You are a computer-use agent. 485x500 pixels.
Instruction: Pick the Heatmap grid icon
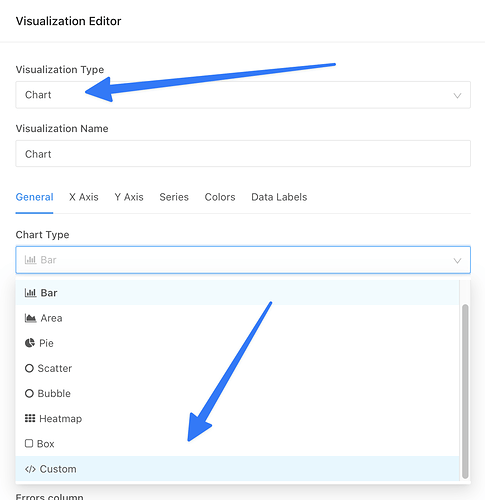[30, 418]
